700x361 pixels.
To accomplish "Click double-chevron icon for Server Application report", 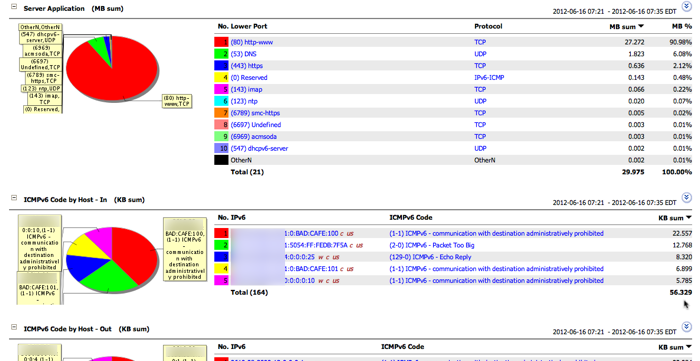I will [x=687, y=6].
